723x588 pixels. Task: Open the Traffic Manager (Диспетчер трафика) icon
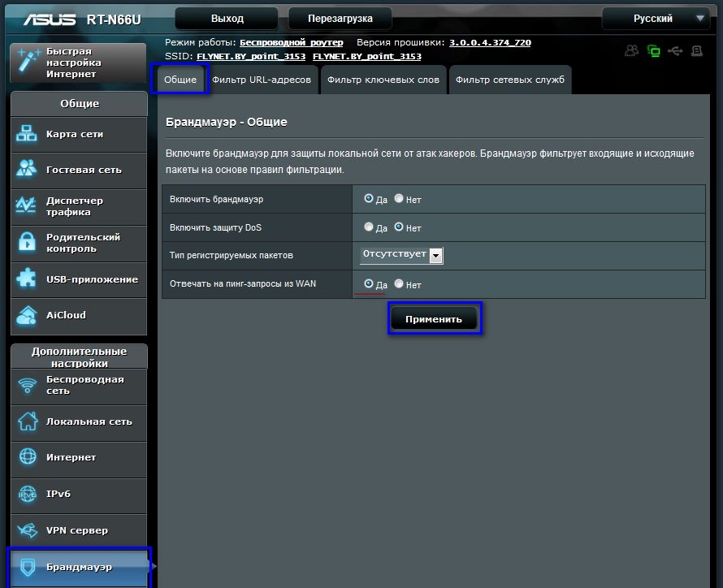[26, 205]
